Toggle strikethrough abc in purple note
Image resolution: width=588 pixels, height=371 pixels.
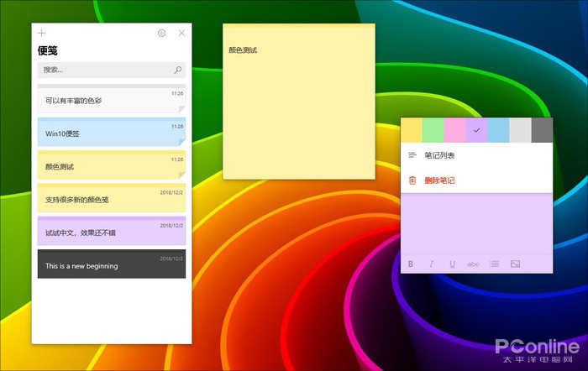[x=473, y=264]
